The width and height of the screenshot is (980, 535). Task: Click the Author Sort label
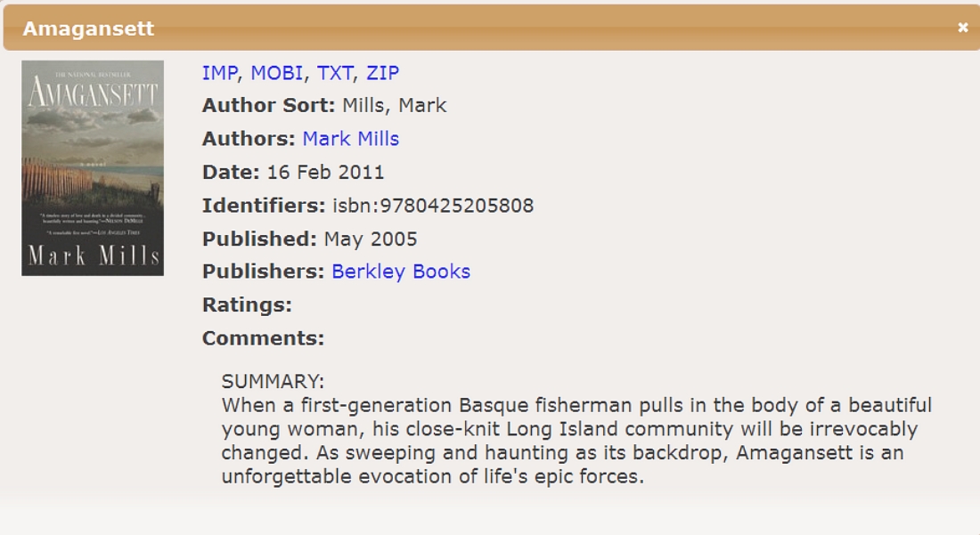pos(269,106)
